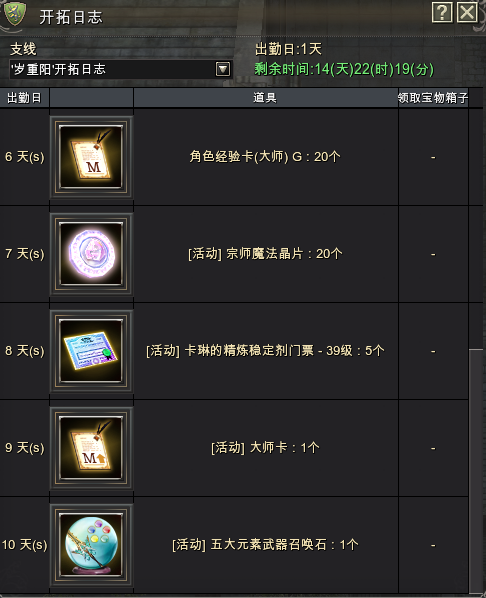Close the 开拓日志 window
This screenshot has height=598, width=486.
467,12
